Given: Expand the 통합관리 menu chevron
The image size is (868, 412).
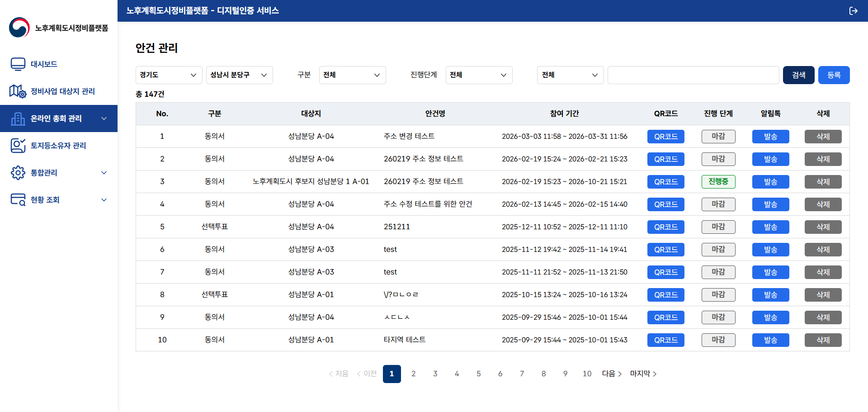Looking at the screenshot, I should point(104,173).
